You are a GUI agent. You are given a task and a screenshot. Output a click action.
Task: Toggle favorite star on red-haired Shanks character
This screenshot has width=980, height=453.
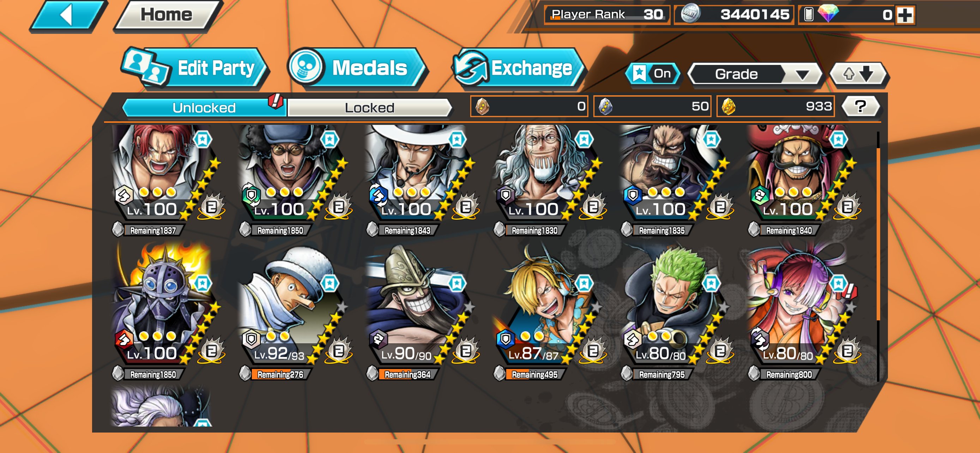pos(202,139)
